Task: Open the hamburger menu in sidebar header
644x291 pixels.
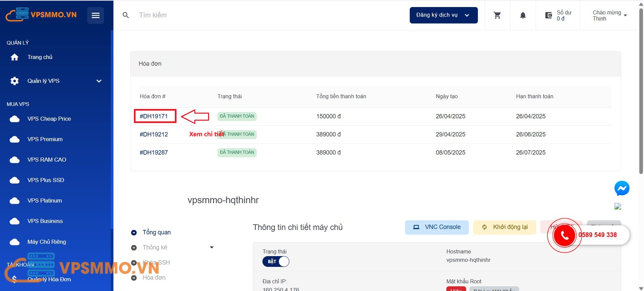Action: click(95, 15)
